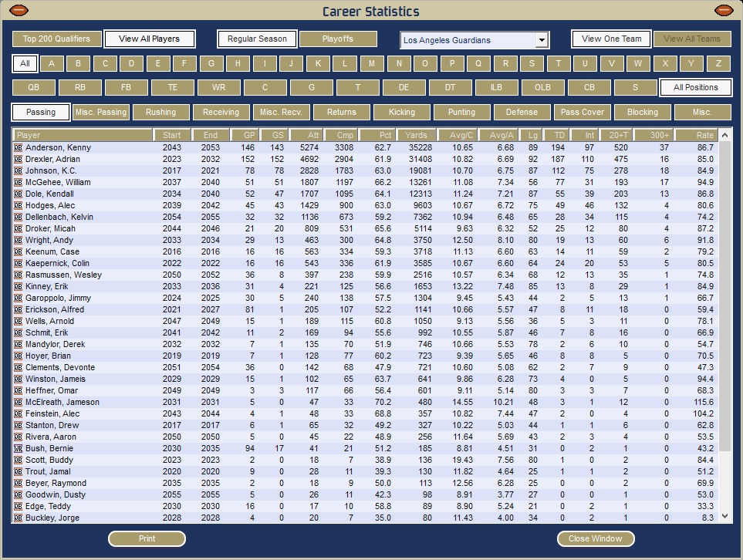The image size is (743, 560).
Task: Switch to Top 200 Qualifiers view
Action: 56,39
